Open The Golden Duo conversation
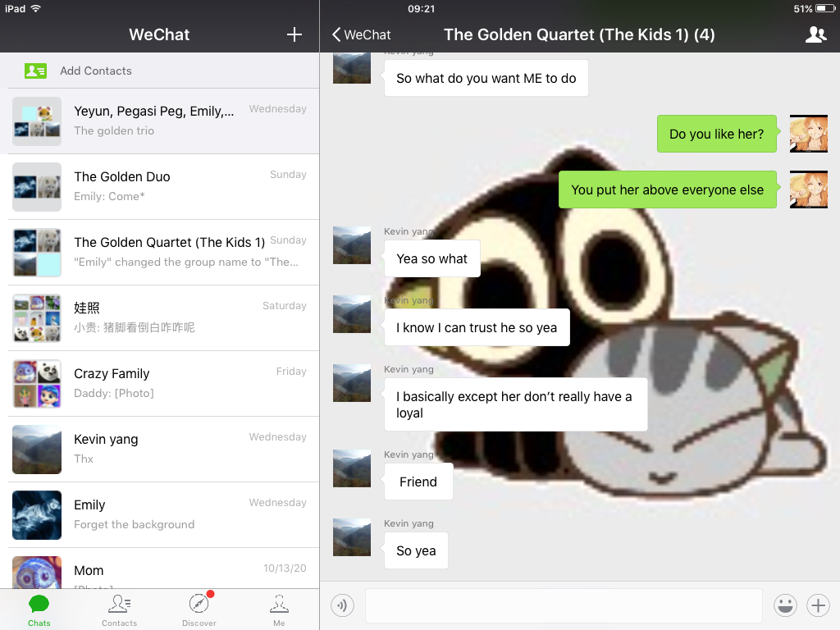 (160, 187)
